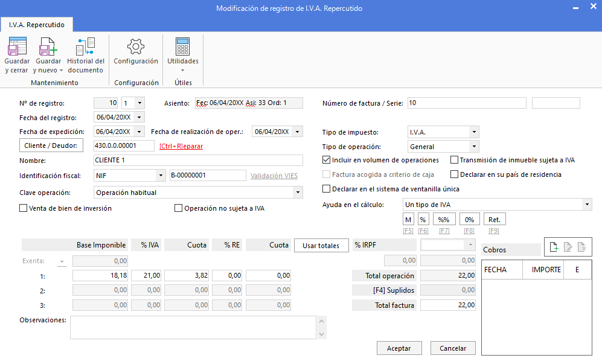Check Declarar en el sistema de ventanilla única
The image size is (602, 364).
(326, 189)
